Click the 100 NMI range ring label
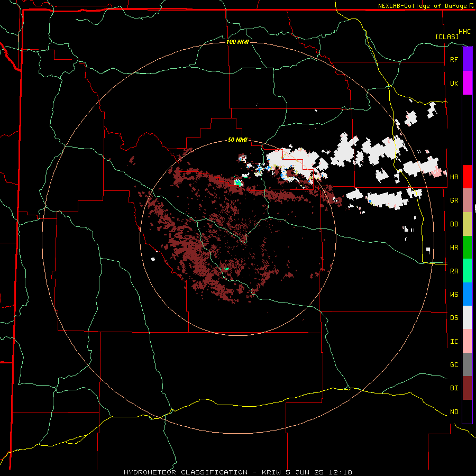Screen dimensions: 476x476 [237, 42]
